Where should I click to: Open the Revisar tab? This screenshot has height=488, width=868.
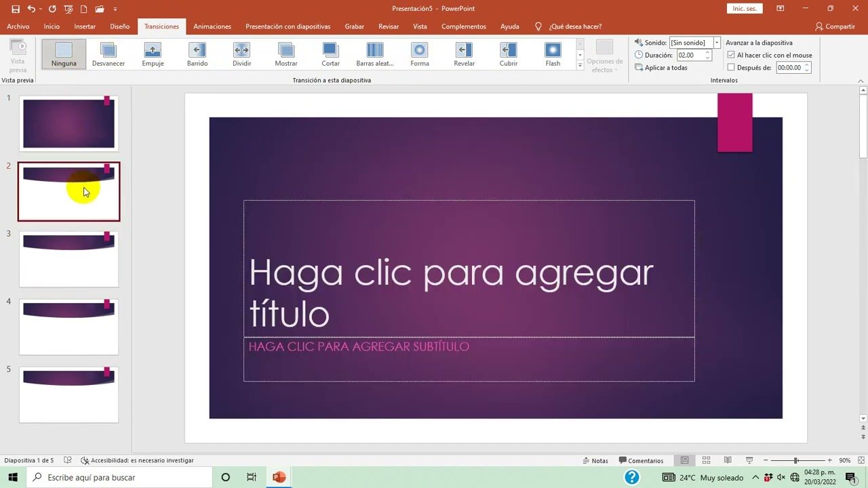click(x=389, y=26)
